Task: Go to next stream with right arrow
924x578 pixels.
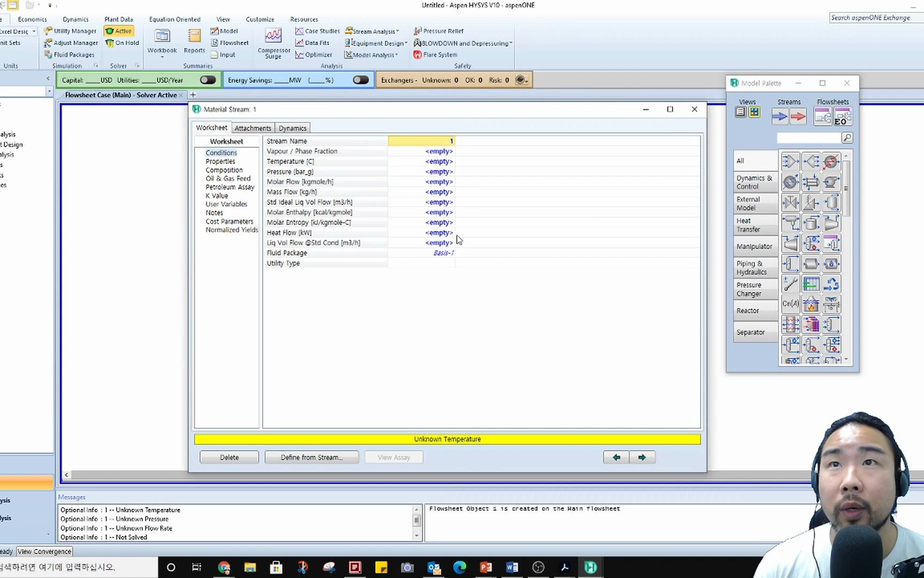Action: (x=642, y=458)
